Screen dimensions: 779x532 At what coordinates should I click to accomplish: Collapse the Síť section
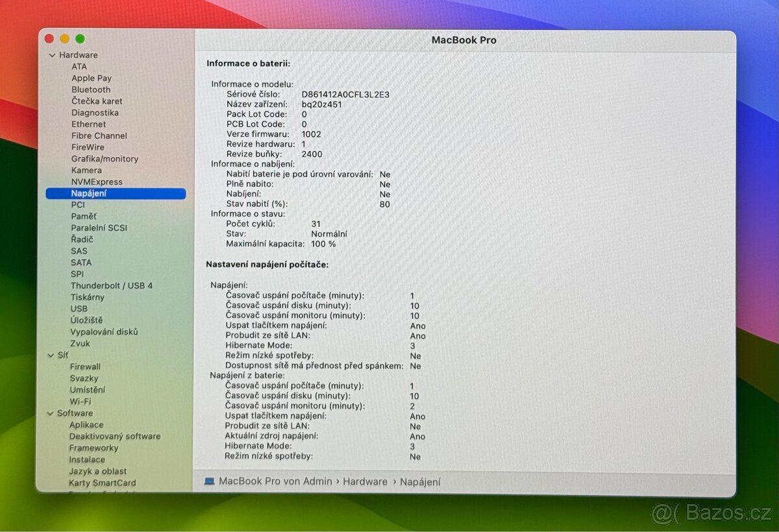[x=53, y=355]
